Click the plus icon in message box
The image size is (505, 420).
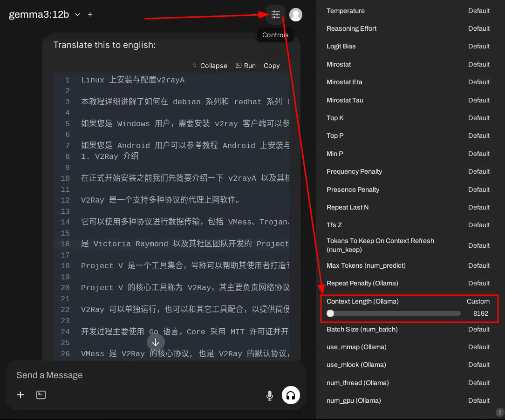20,395
